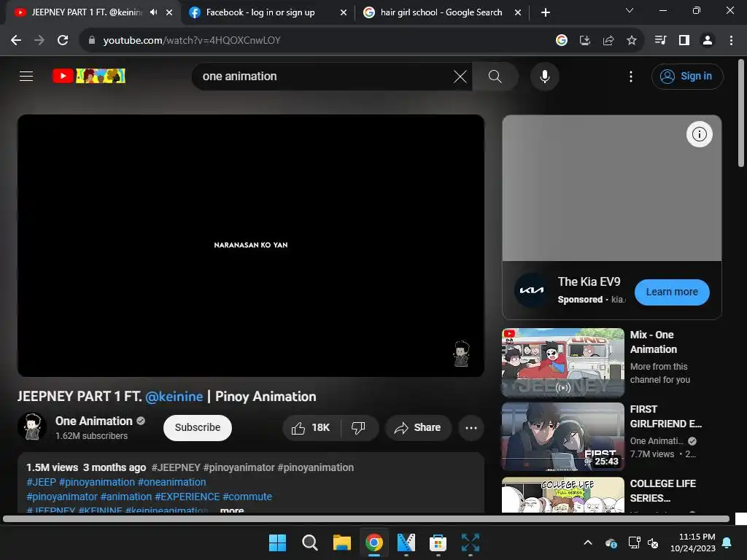
Task: Open Chrome profile icon
Action: 708,41
